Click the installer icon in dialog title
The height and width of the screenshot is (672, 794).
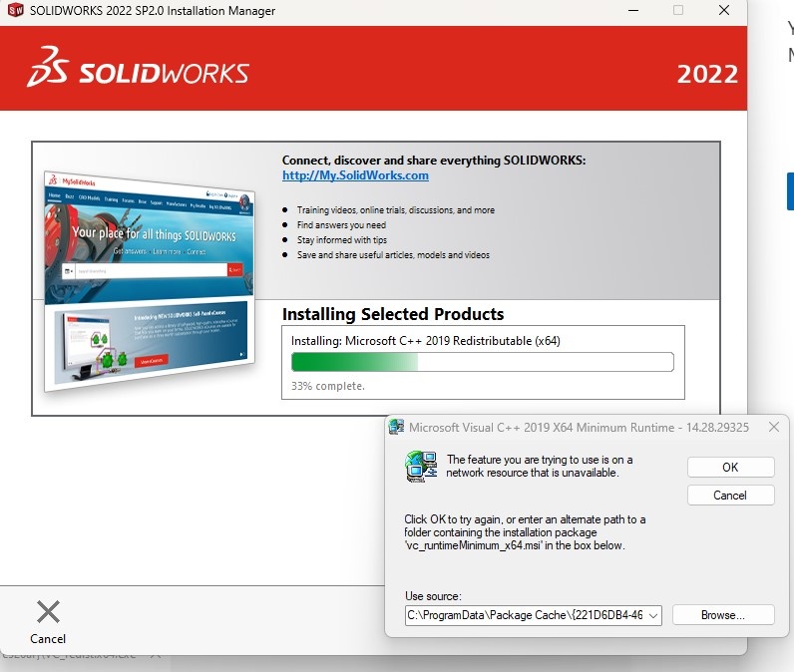click(396, 427)
